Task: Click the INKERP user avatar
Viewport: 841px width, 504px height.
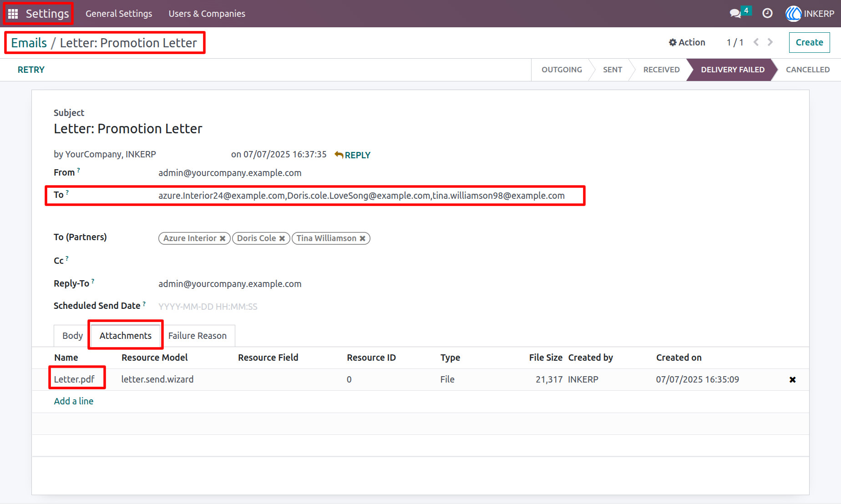Action: coord(793,14)
